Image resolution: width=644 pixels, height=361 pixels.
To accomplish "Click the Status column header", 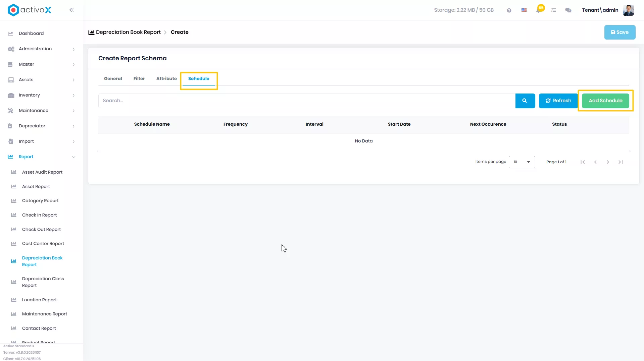I will [x=559, y=124].
